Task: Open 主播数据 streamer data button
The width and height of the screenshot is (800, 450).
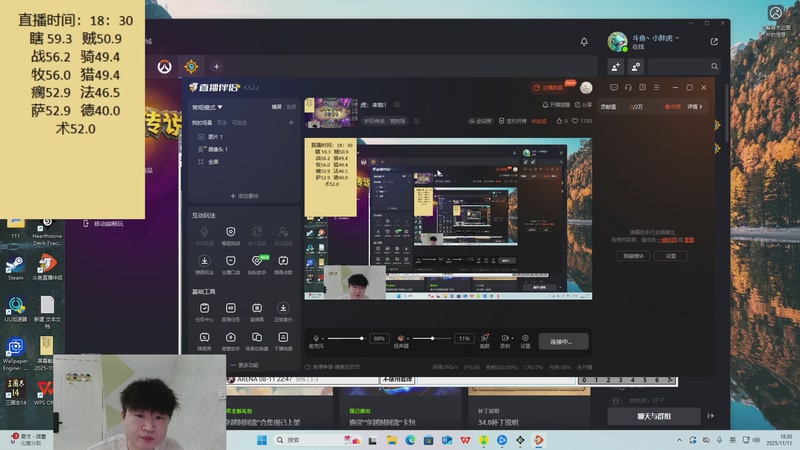Action: [548, 88]
